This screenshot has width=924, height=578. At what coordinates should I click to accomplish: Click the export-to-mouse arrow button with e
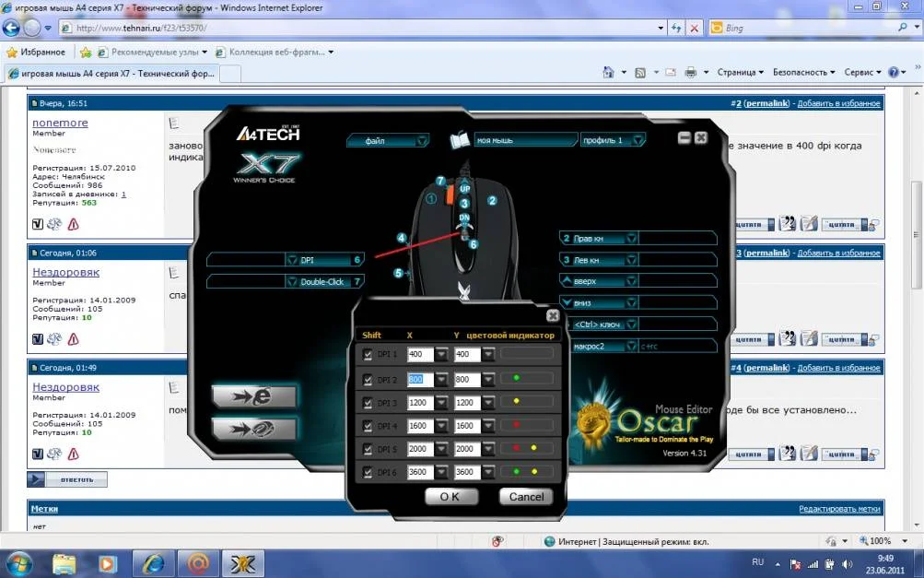[x=254, y=396]
